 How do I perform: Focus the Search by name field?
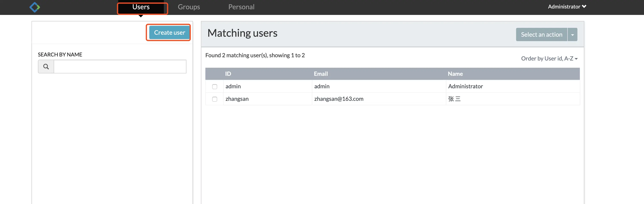coord(120,67)
